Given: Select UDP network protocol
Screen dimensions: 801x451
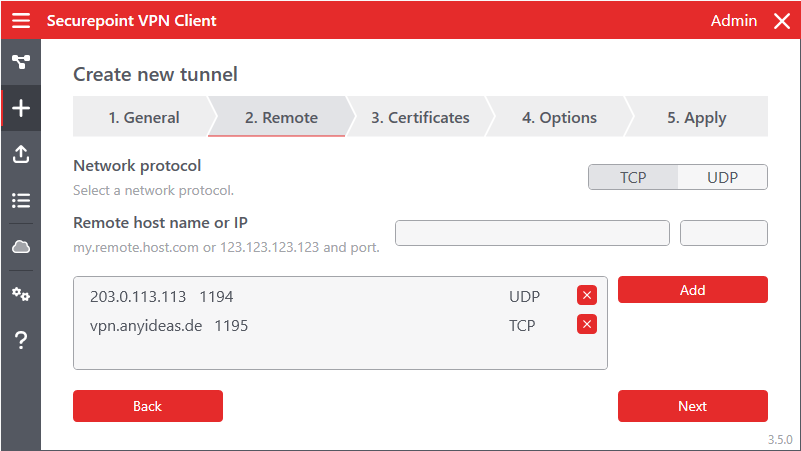Looking at the screenshot, I should 722,177.
